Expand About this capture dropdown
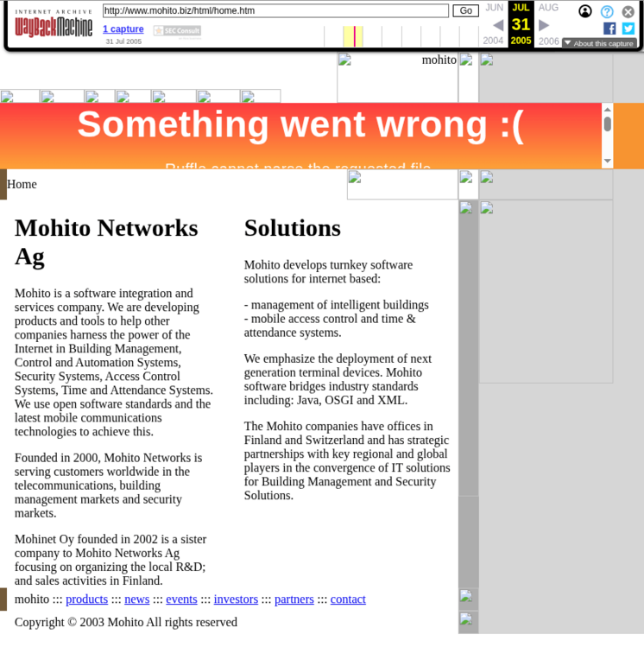644x647 pixels. coord(599,43)
